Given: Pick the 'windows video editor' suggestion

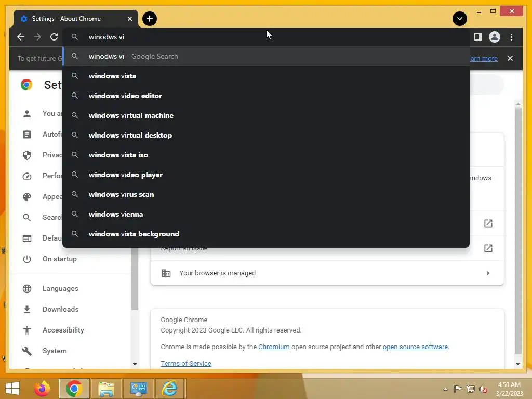Looking at the screenshot, I should pyautogui.click(x=266, y=96).
